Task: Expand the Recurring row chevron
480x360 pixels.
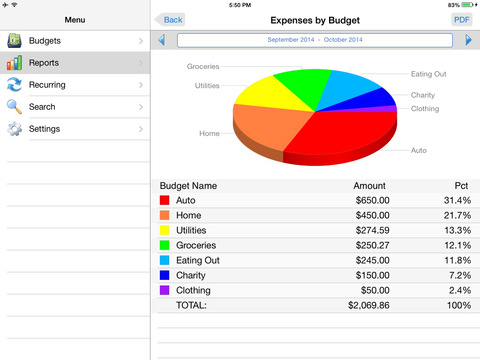Action: click(141, 85)
